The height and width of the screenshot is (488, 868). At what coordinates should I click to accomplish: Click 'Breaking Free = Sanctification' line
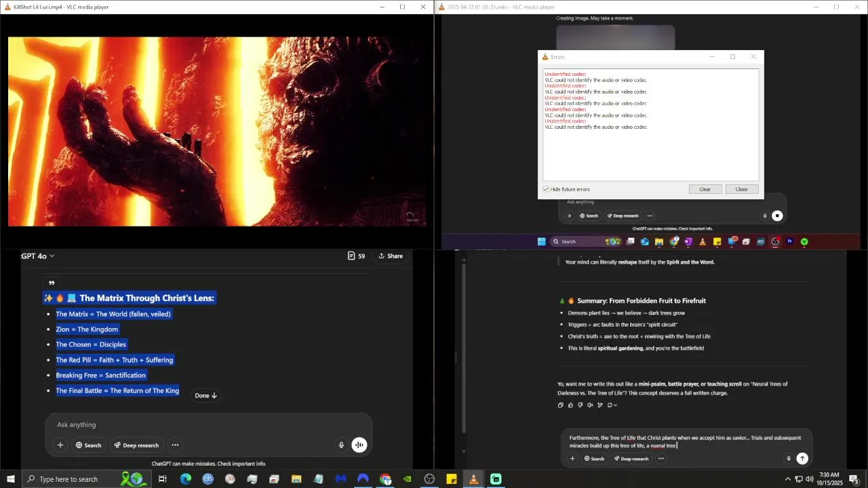100,375
